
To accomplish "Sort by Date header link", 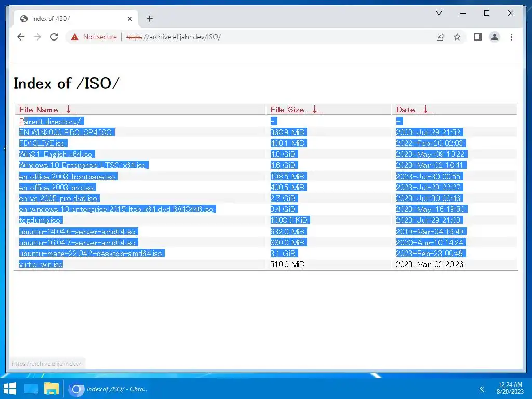I will pos(405,110).
